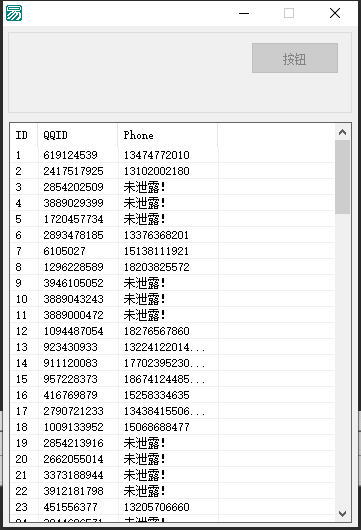Viewport: 361px width, 530px height.
Task: Select QQID cell 3889029399
Action: coord(73,203)
